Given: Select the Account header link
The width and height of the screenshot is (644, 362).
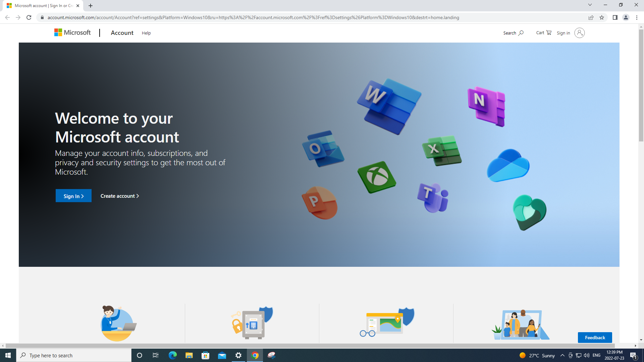Looking at the screenshot, I should pyautogui.click(x=122, y=33).
